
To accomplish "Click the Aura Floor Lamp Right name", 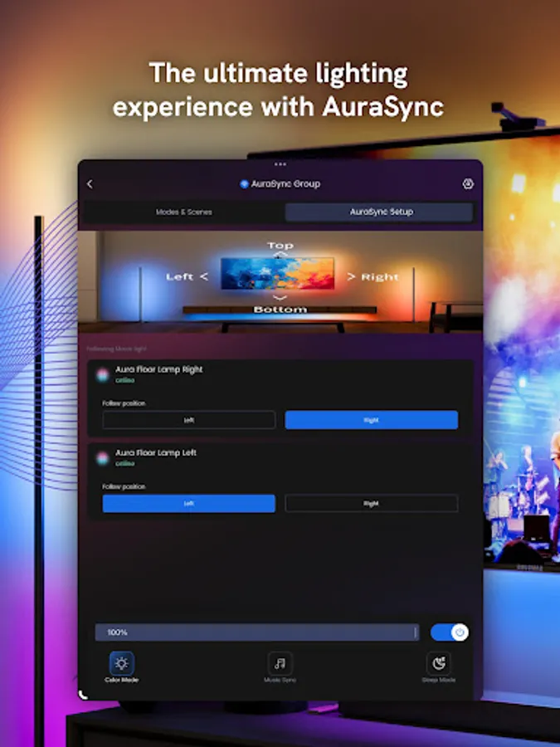I will pos(159,369).
